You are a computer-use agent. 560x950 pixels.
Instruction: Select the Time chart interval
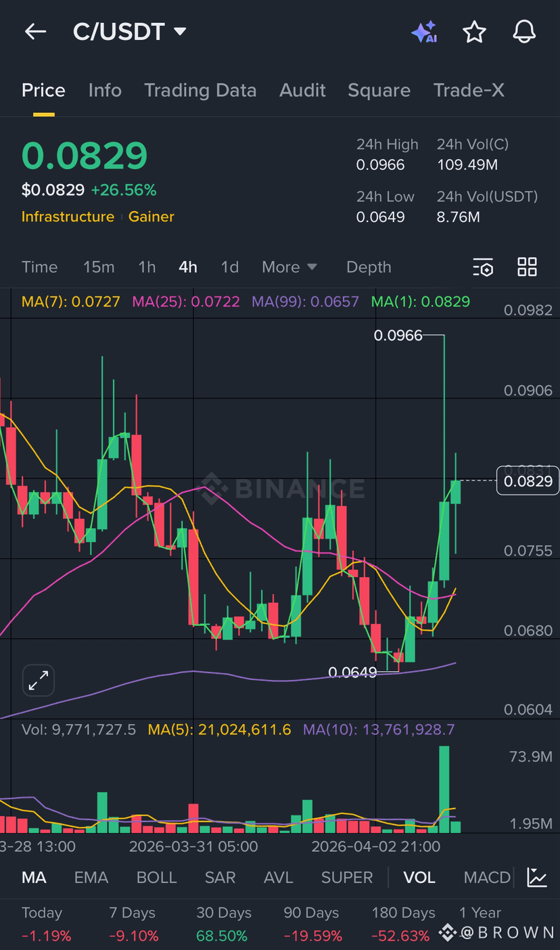click(39, 267)
